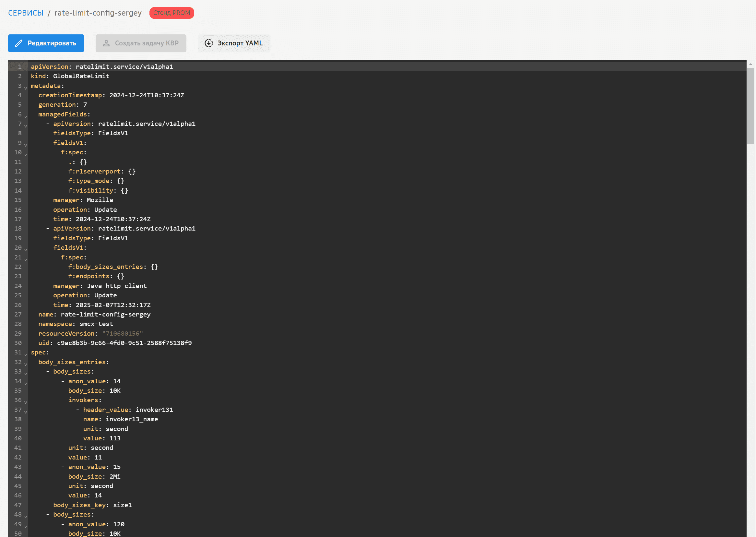Open the СЕРВИСЫ breadcrumb link

26,13
